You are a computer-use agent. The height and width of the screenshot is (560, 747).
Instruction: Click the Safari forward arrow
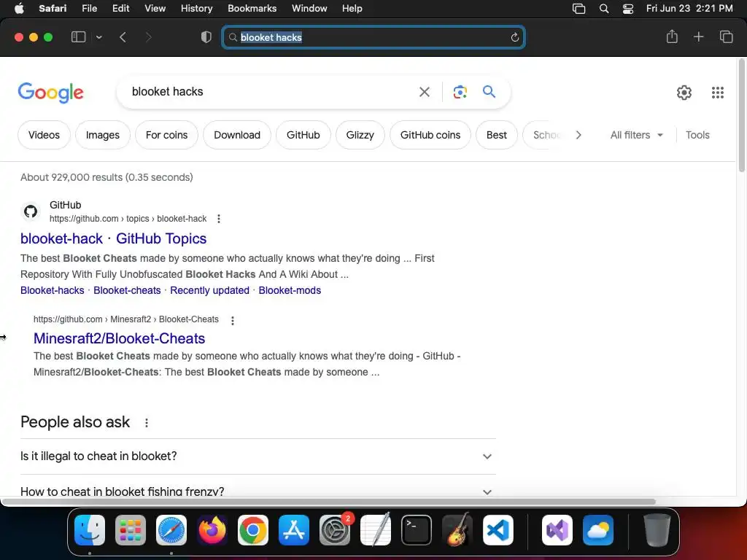pyautogui.click(x=148, y=37)
